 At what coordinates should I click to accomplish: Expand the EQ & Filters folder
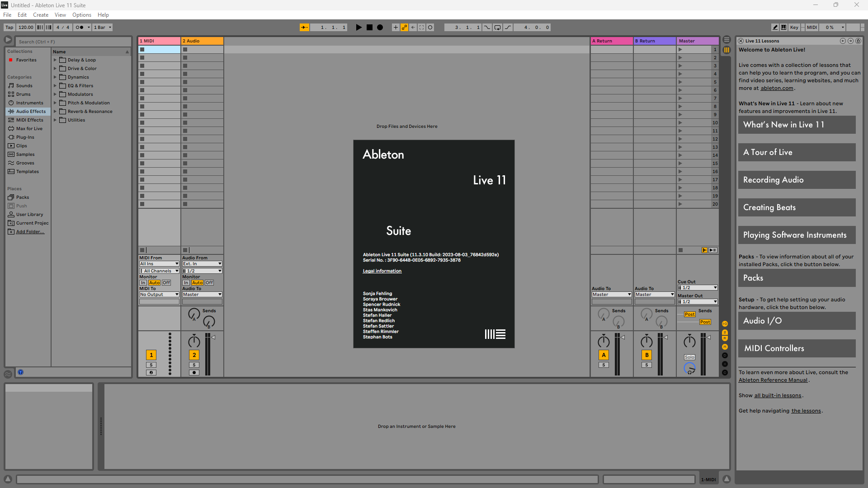click(x=55, y=85)
